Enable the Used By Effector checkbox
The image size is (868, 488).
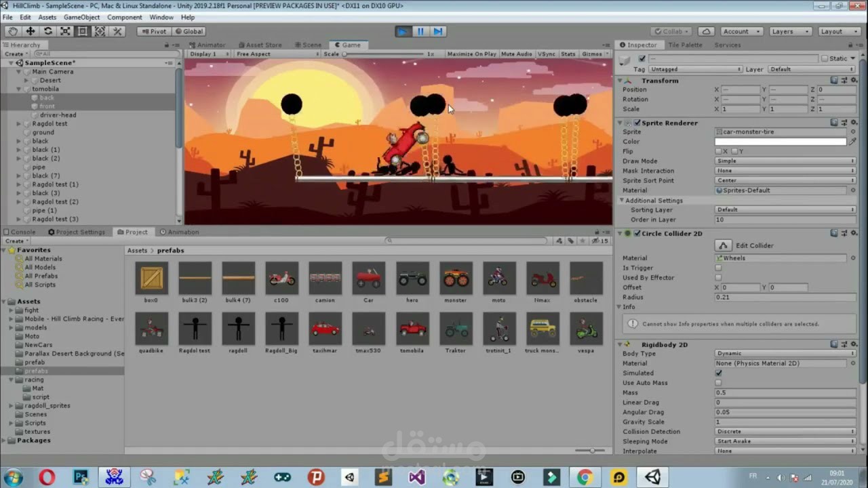click(x=718, y=277)
